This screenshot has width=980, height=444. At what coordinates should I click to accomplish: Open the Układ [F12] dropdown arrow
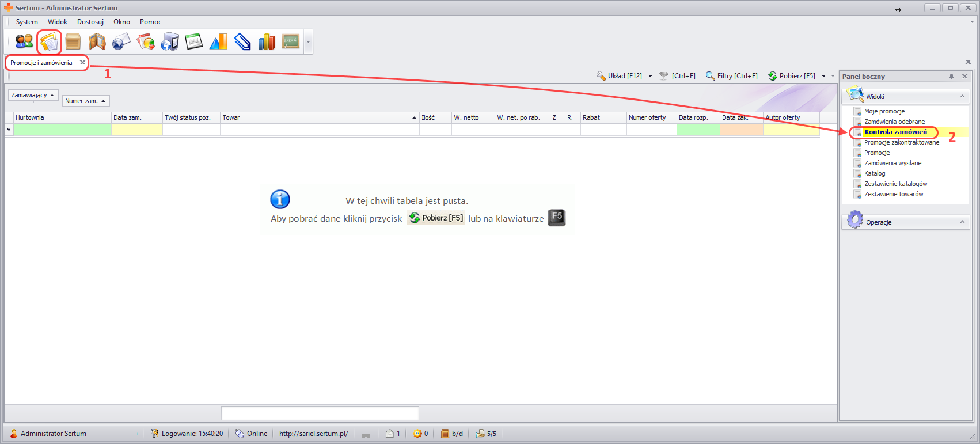coord(650,76)
